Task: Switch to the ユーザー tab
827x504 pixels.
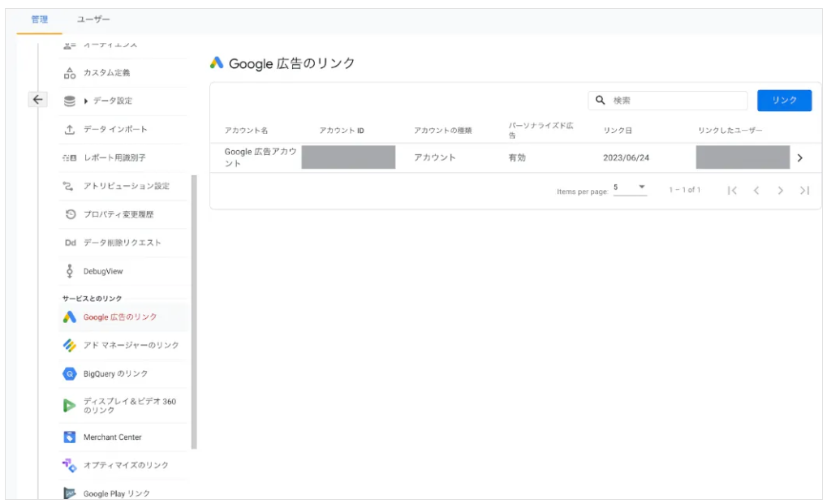Action: click(x=93, y=19)
